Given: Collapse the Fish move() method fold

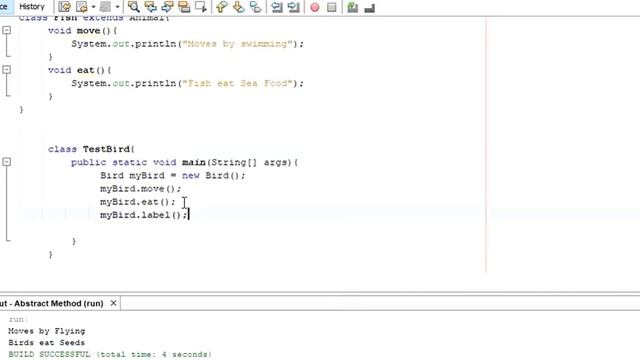Looking at the screenshot, I should click(x=7, y=30).
